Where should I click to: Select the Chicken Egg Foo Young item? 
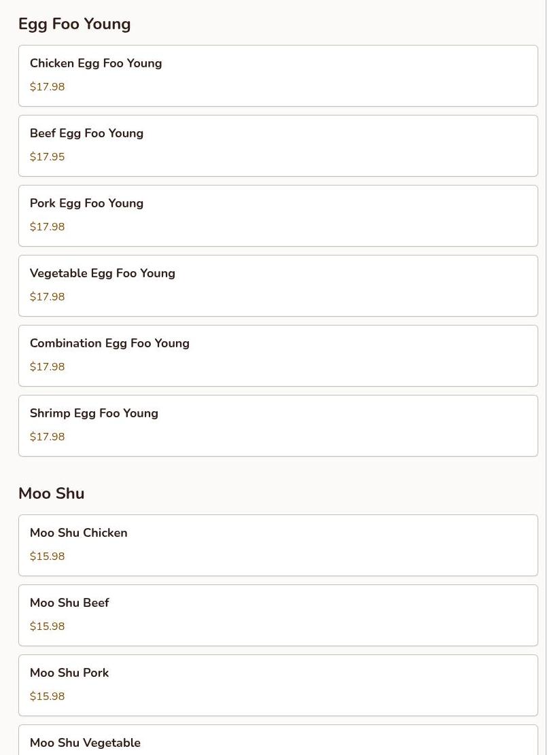(96, 63)
